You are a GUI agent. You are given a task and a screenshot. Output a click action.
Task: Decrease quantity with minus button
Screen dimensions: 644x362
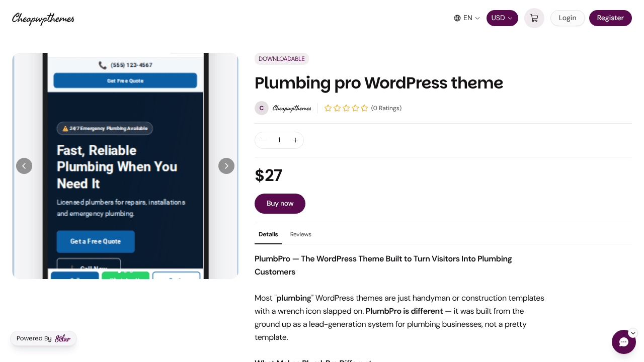[x=263, y=140]
